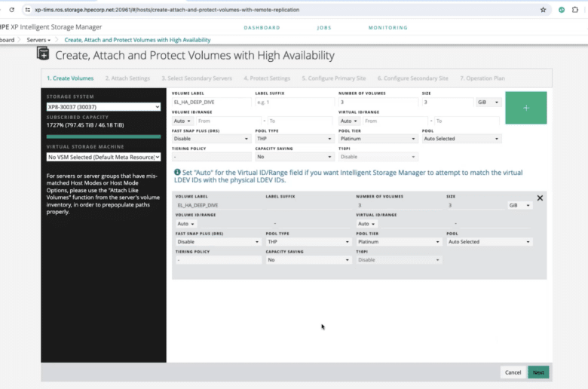This screenshot has width=588, height=389.
Task: Click the subscribed capacity progress bar
Action: click(x=103, y=136)
